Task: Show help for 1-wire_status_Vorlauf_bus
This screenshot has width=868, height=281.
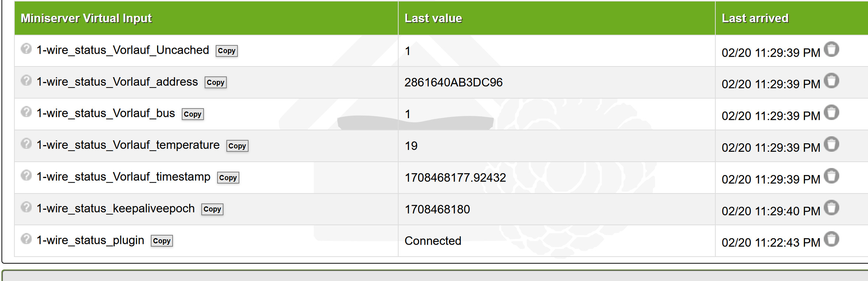Action: [26, 112]
